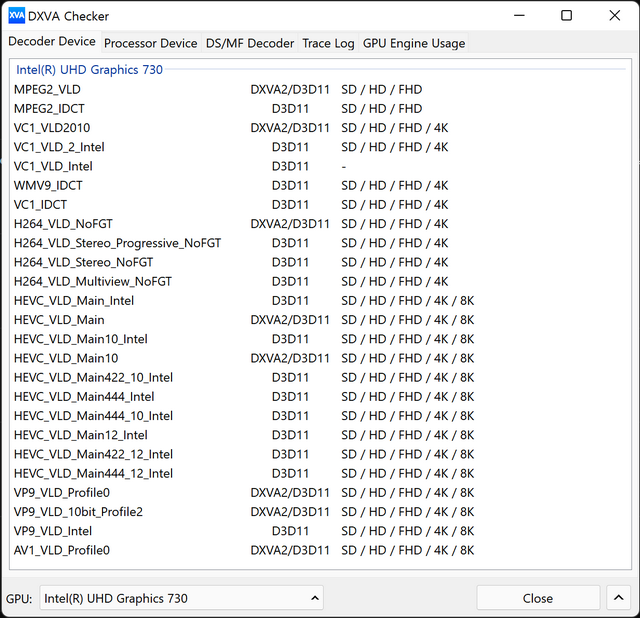The image size is (640, 618).
Task: Select the HEVC_VLD_Main10_Intel row
Action: [320, 339]
